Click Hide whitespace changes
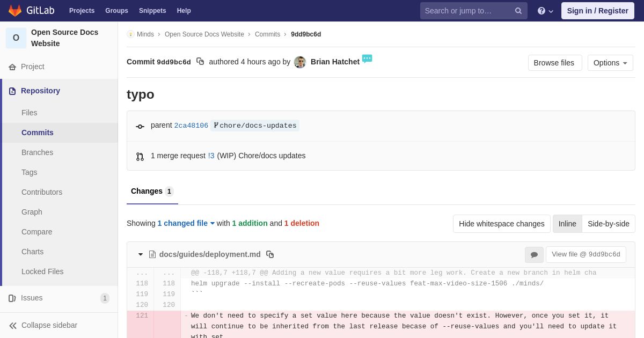Screen dimensions: 644x338 pyautogui.click(x=502, y=224)
